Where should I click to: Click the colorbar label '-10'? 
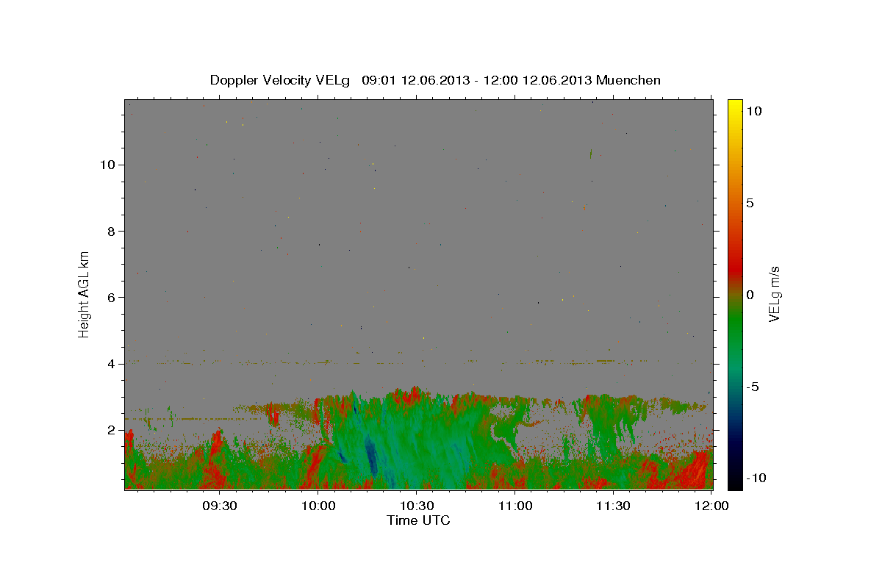(x=756, y=478)
